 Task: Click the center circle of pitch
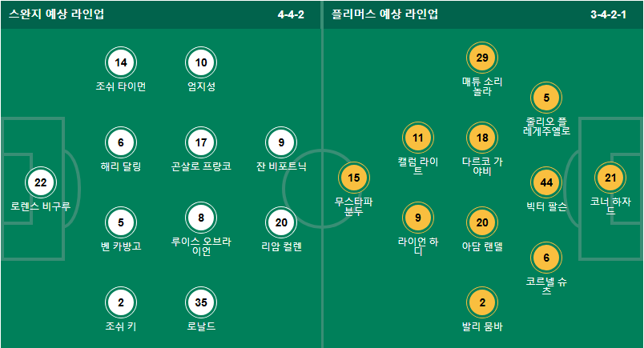pos(322,189)
